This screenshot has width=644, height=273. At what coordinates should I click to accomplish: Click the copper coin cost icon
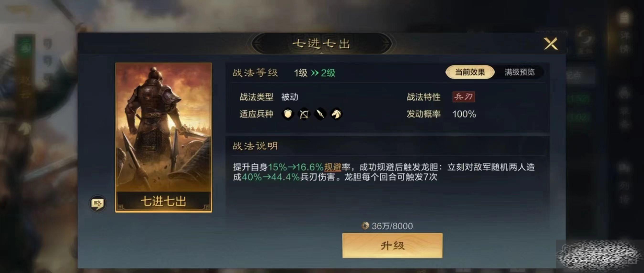coord(365,226)
